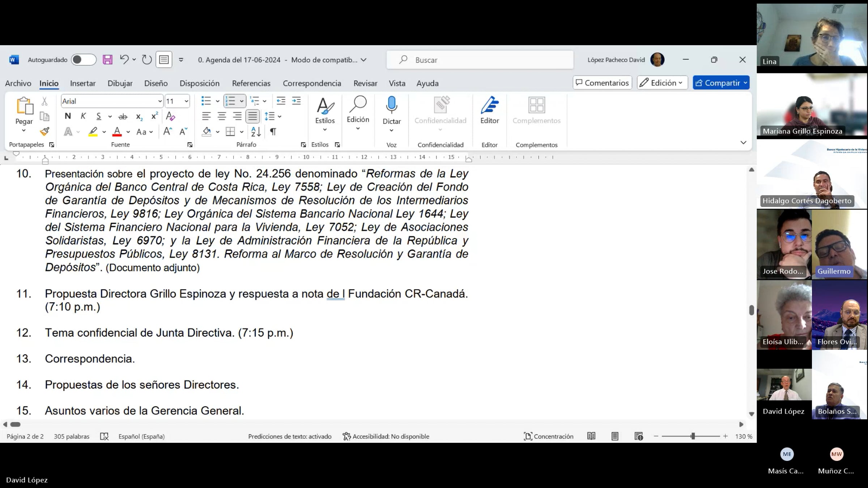Toggle strikethrough formatting

click(123, 116)
